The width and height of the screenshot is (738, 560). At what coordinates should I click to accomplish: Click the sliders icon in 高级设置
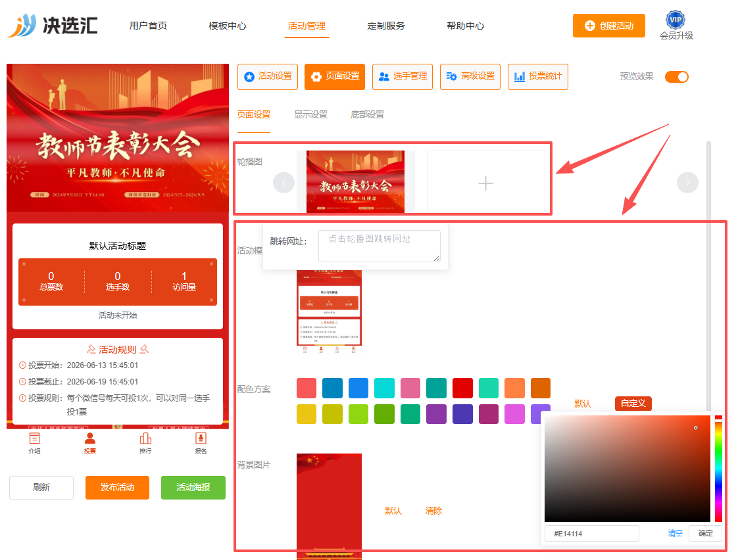pyautogui.click(x=451, y=76)
